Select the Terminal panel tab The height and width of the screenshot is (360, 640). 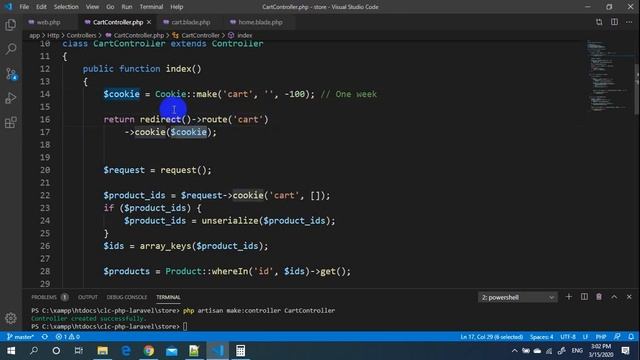pyautogui.click(x=168, y=297)
